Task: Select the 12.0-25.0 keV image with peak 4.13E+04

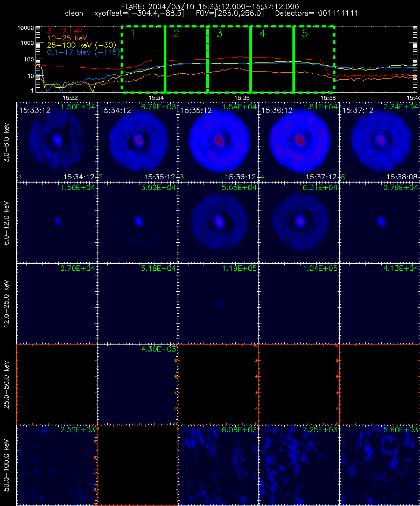Action: pyautogui.click(x=380, y=304)
